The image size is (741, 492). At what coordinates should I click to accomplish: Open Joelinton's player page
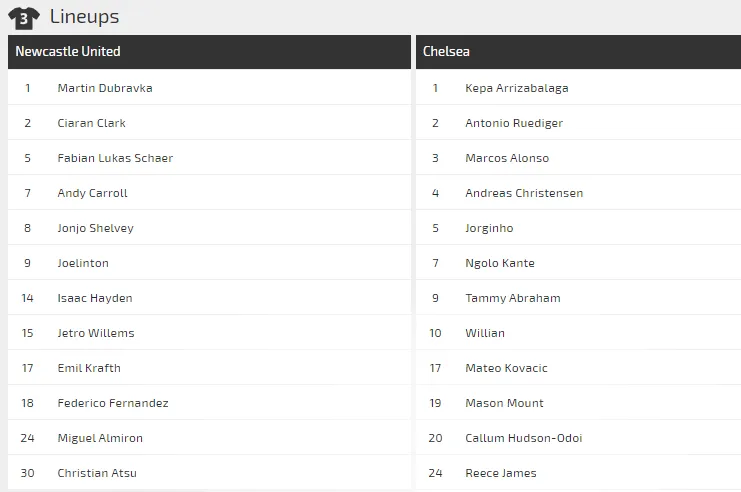coord(83,263)
